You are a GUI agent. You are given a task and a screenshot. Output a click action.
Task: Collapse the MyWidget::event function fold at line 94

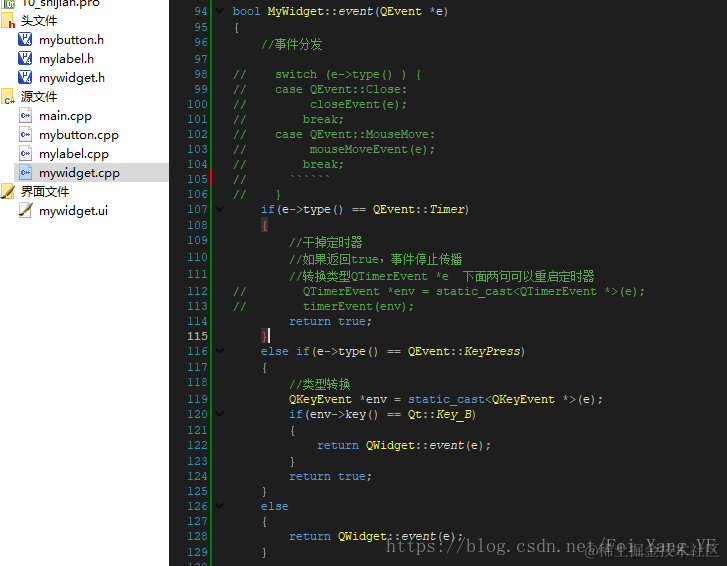[220, 11]
